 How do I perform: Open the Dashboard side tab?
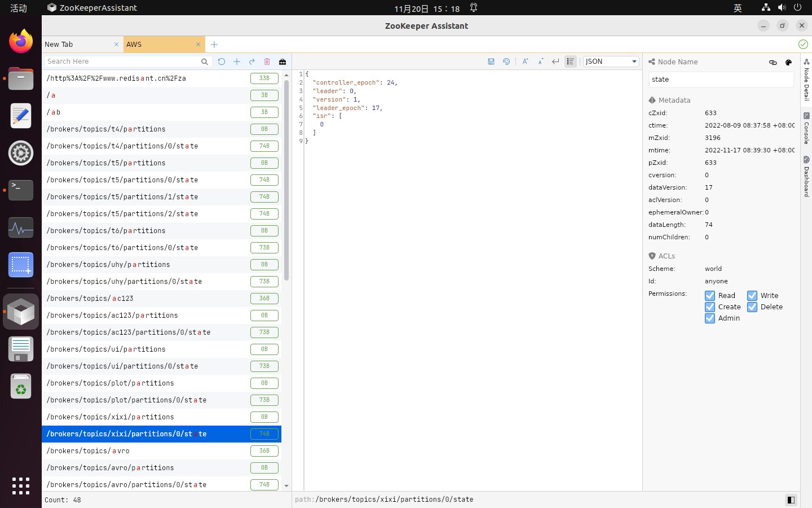[x=806, y=177]
